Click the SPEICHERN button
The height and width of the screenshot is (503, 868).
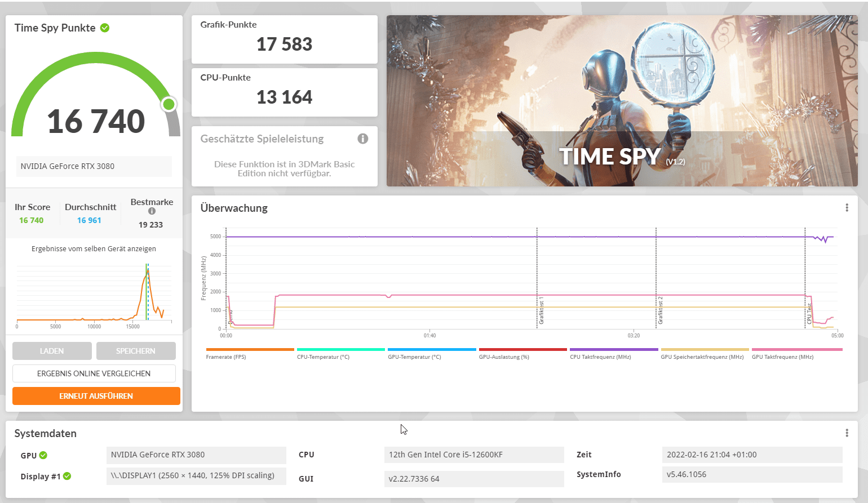[x=136, y=351]
